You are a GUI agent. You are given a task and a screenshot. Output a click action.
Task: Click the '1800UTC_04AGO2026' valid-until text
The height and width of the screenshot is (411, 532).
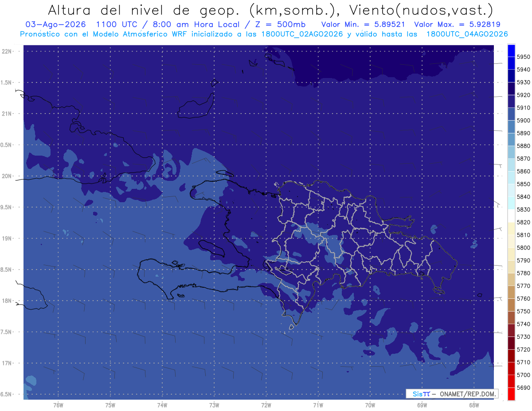point(466,34)
